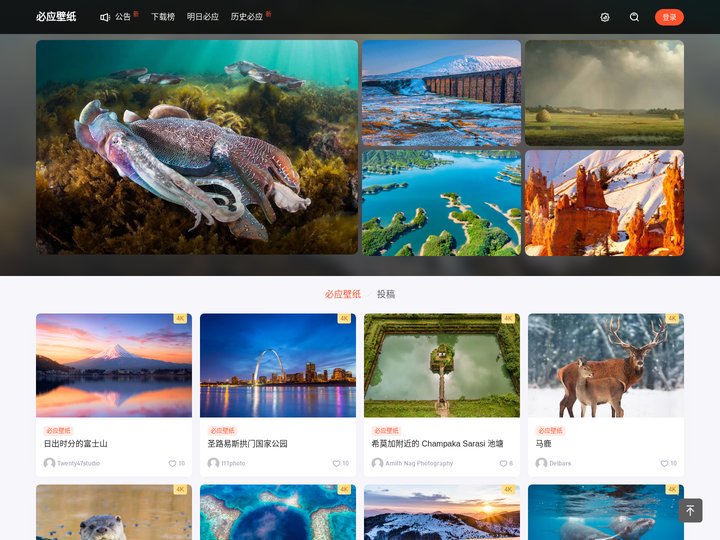Open the blue lake islands featured wallpaper

point(441,203)
